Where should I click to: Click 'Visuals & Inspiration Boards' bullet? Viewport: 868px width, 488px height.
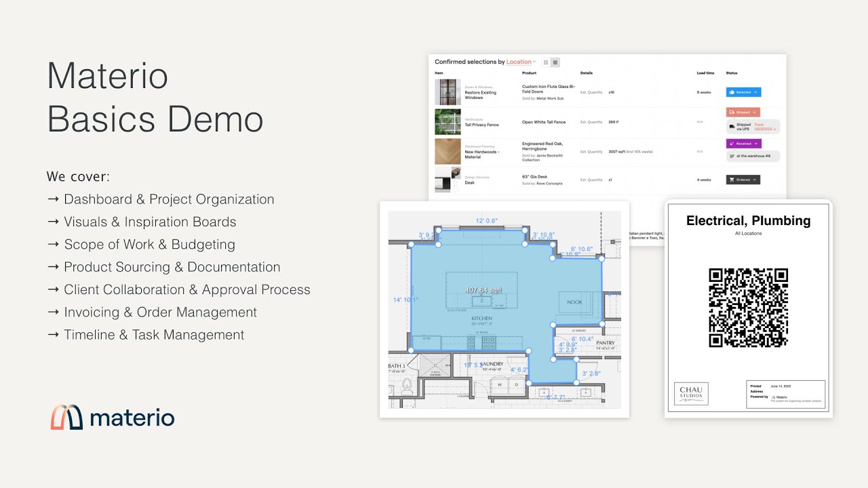150,222
